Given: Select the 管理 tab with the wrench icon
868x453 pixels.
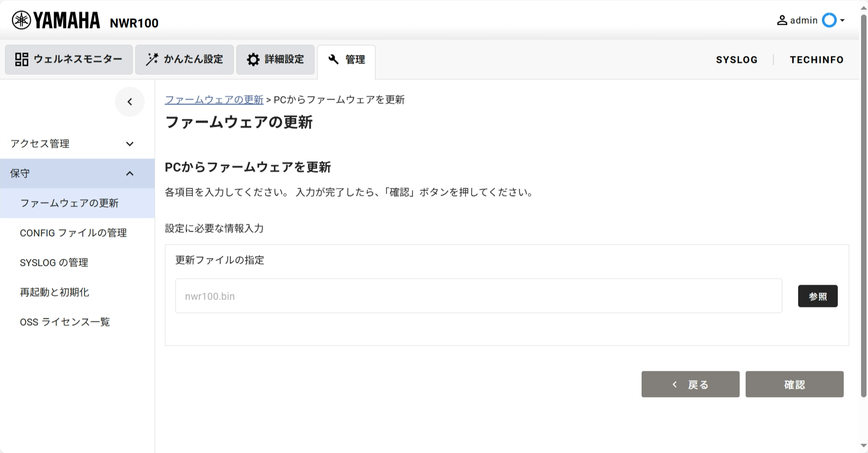Looking at the screenshot, I should click(x=346, y=60).
